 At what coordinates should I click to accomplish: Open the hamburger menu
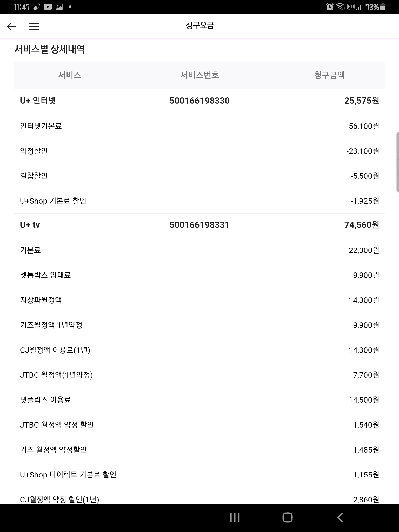[34, 26]
